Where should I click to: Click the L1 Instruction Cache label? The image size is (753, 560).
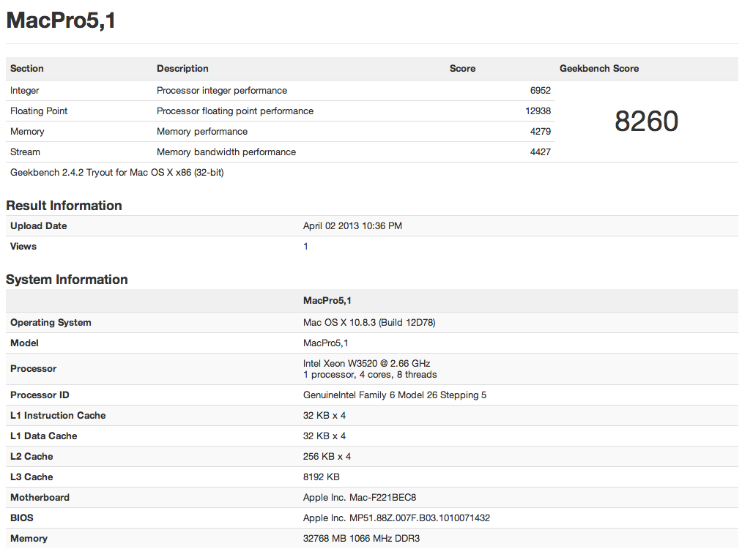point(58,416)
